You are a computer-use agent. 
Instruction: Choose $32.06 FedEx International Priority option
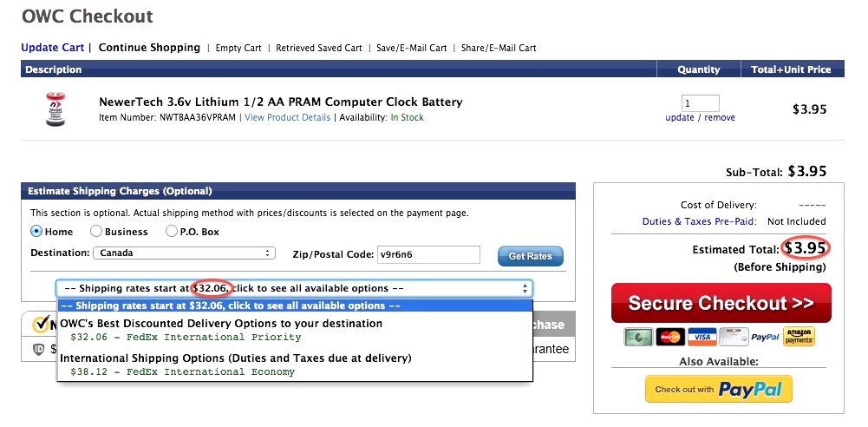pos(186,338)
